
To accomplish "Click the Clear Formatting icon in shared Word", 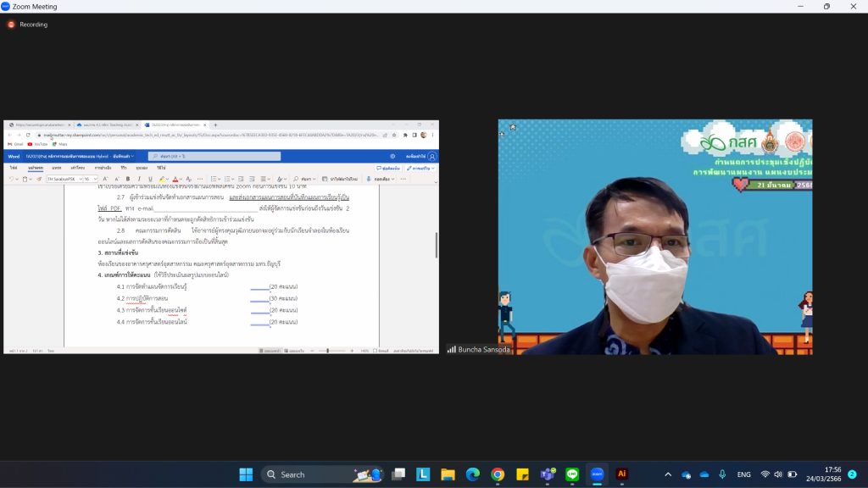I will pyautogui.click(x=189, y=180).
